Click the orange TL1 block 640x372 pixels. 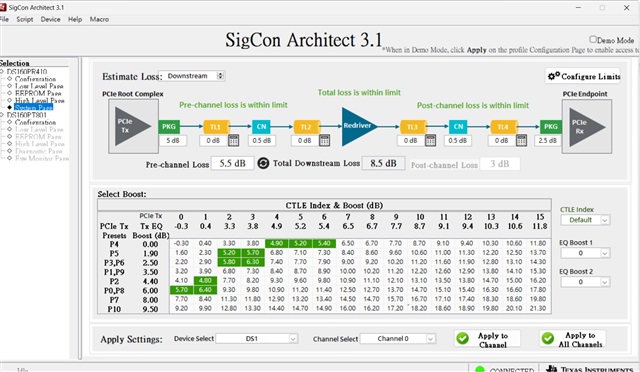coord(216,127)
